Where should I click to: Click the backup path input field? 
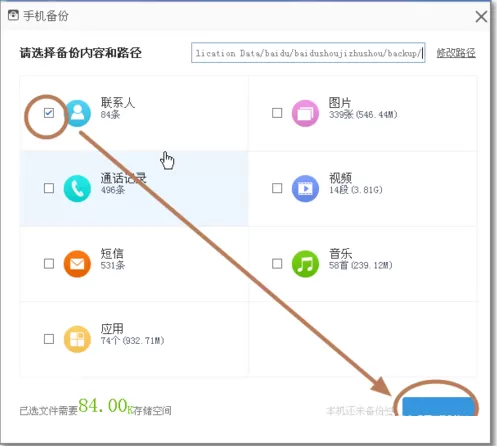tap(308, 53)
